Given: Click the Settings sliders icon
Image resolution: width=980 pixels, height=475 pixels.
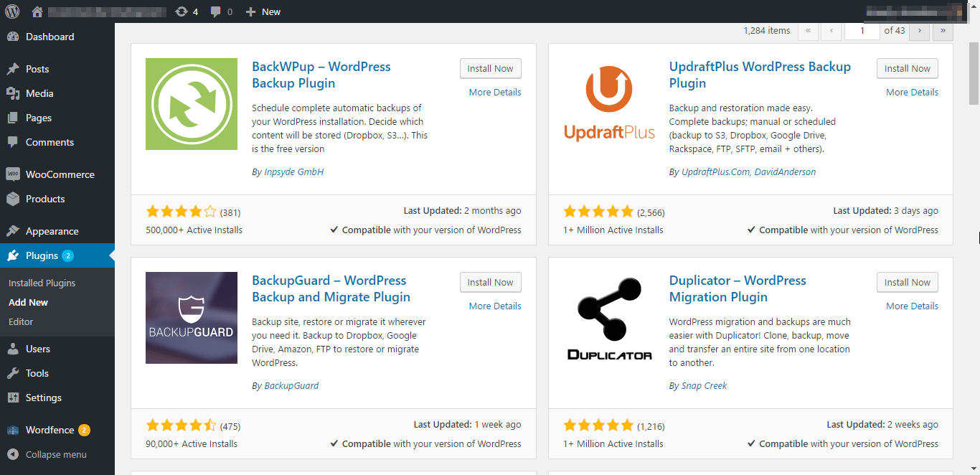Looking at the screenshot, I should pyautogui.click(x=13, y=398).
